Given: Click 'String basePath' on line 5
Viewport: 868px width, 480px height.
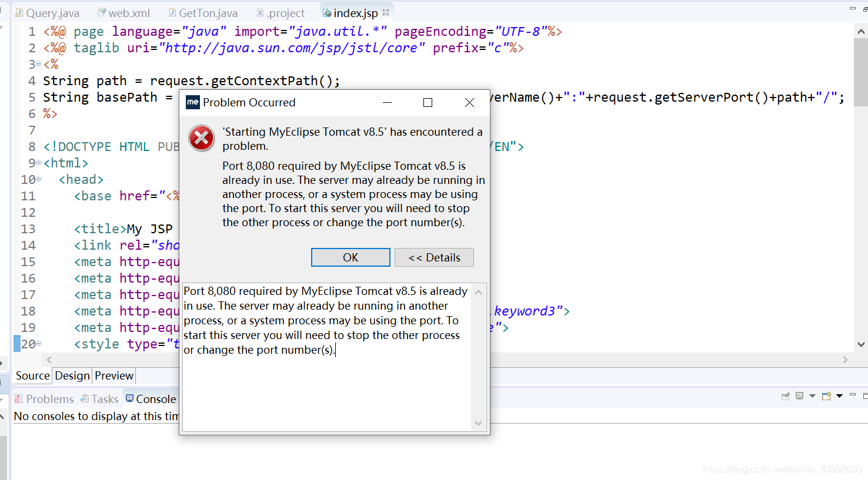Looking at the screenshot, I should (x=100, y=97).
